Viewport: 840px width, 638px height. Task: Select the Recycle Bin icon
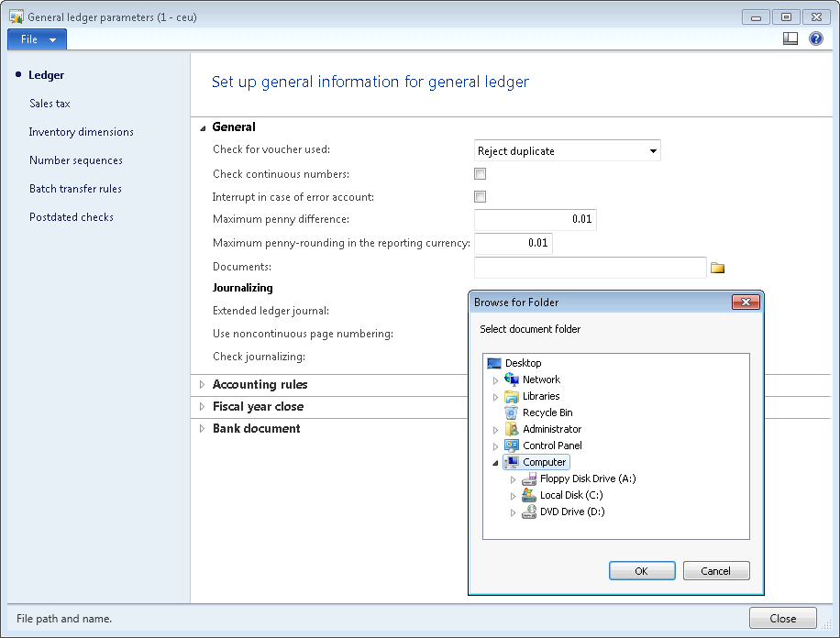pos(512,412)
